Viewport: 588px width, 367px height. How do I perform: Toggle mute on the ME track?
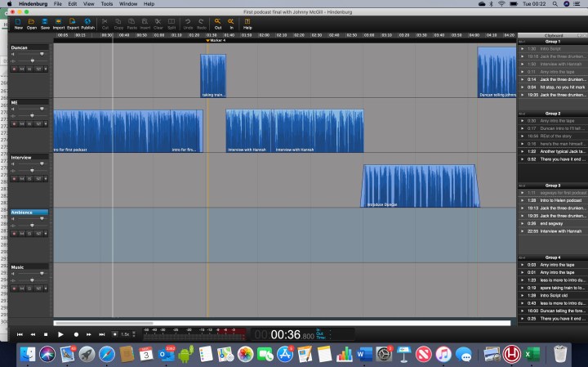(x=22, y=124)
